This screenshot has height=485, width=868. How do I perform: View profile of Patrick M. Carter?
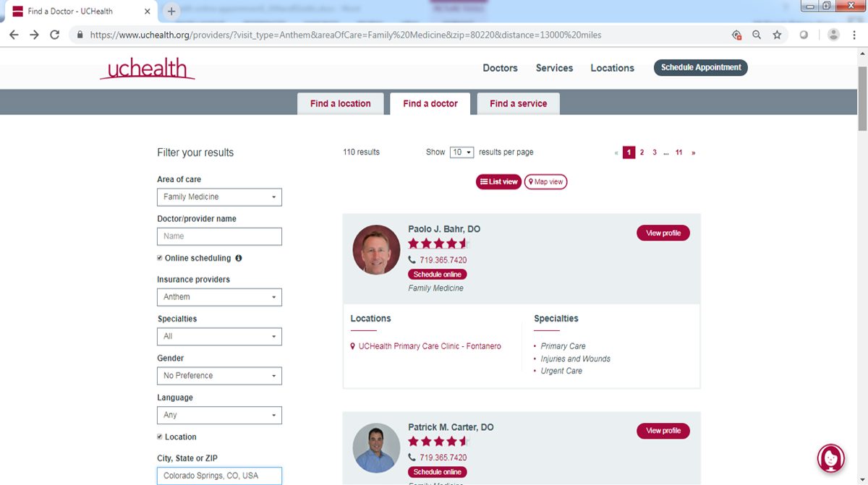pyautogui.click(x=663, y=431)
